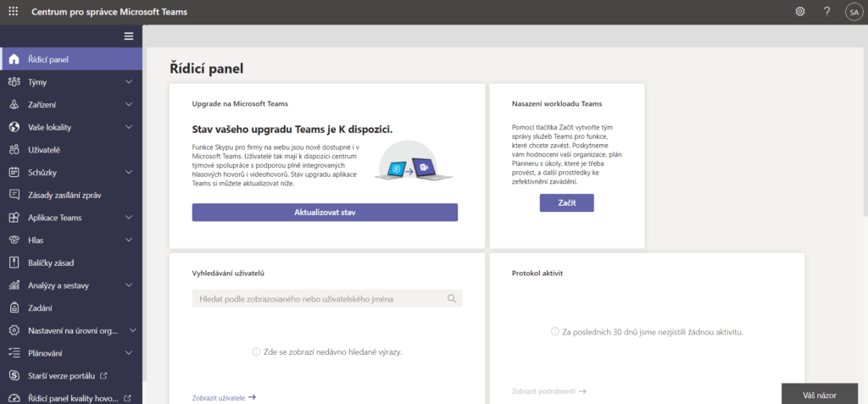868x404 pixels.
Task: Click the Zadání lock icon
Action: pos(14,307)
